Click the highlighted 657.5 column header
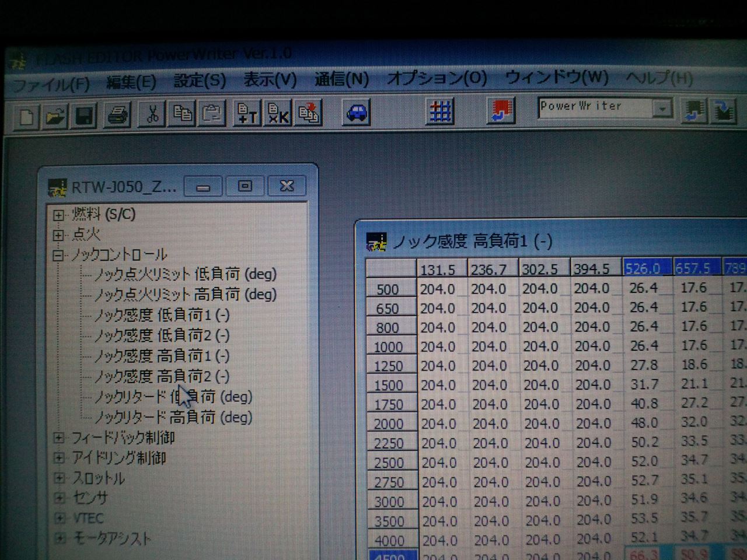This screenshot has width=747, height=560. tap(697, 267)
